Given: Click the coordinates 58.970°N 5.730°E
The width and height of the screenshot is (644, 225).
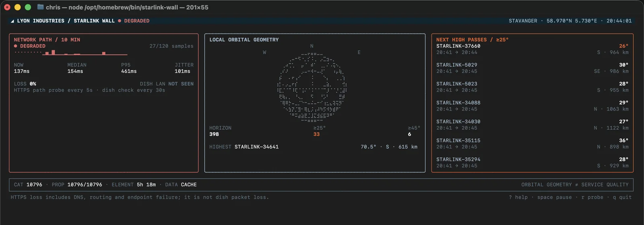Looking at the screenshot, I should [x=572, y=21].
